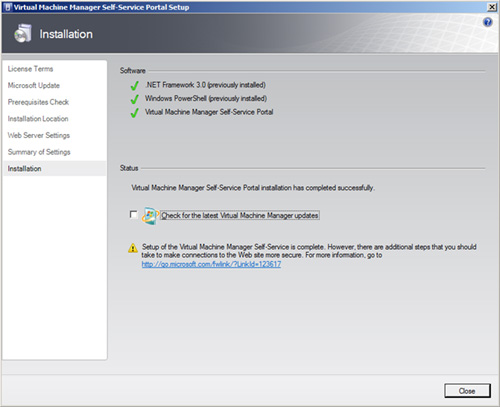
Task: Close the setup window via title bar X
Action: tap(492, 7)
